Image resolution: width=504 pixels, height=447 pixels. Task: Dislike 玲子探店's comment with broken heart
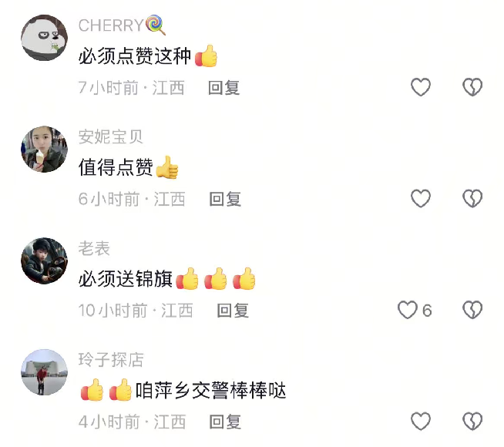(472, 421)
